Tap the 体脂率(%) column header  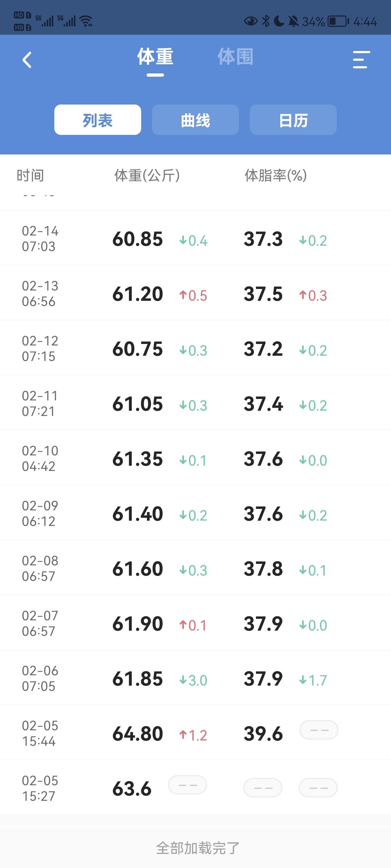276,176
